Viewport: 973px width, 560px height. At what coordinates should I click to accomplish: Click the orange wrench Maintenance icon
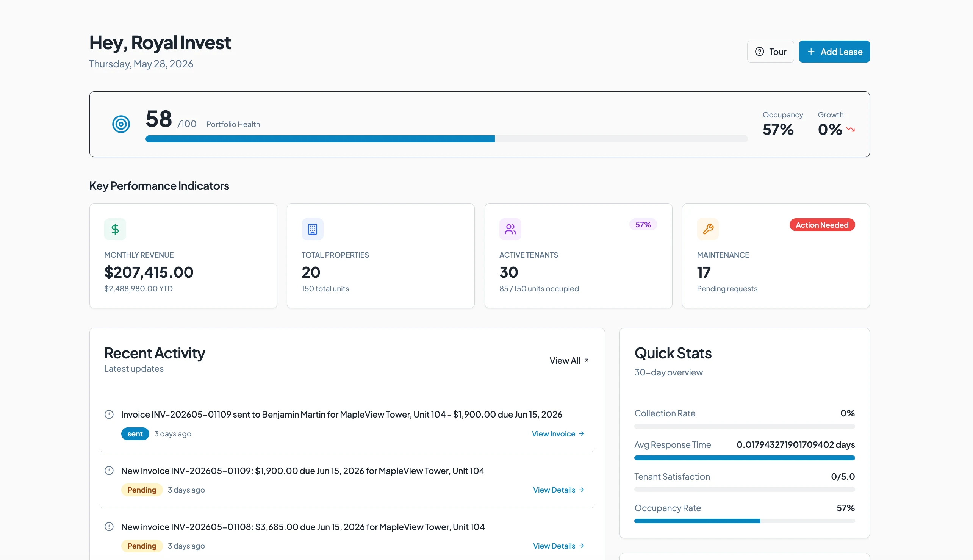point(708,229)
